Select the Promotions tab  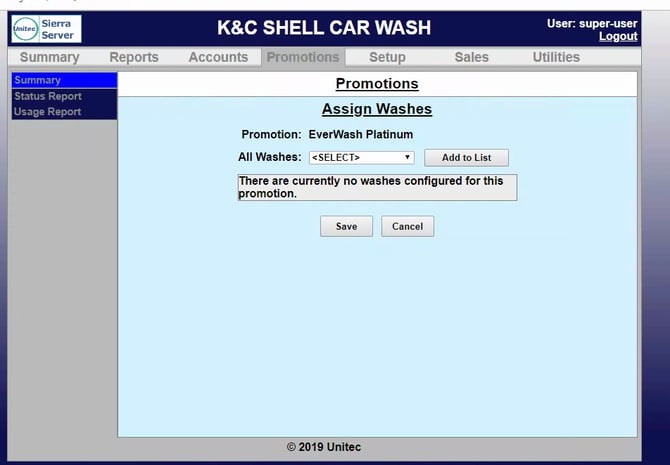pos(303,57)
